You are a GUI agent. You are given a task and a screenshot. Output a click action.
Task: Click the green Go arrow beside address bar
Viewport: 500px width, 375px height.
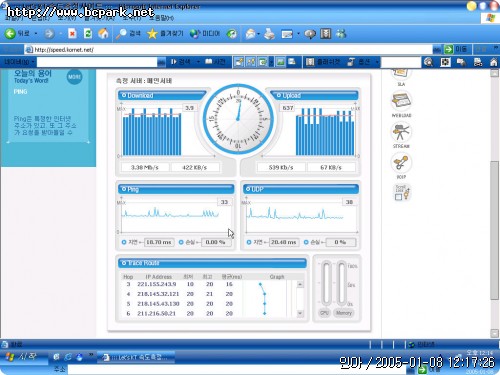click(449, 49)
